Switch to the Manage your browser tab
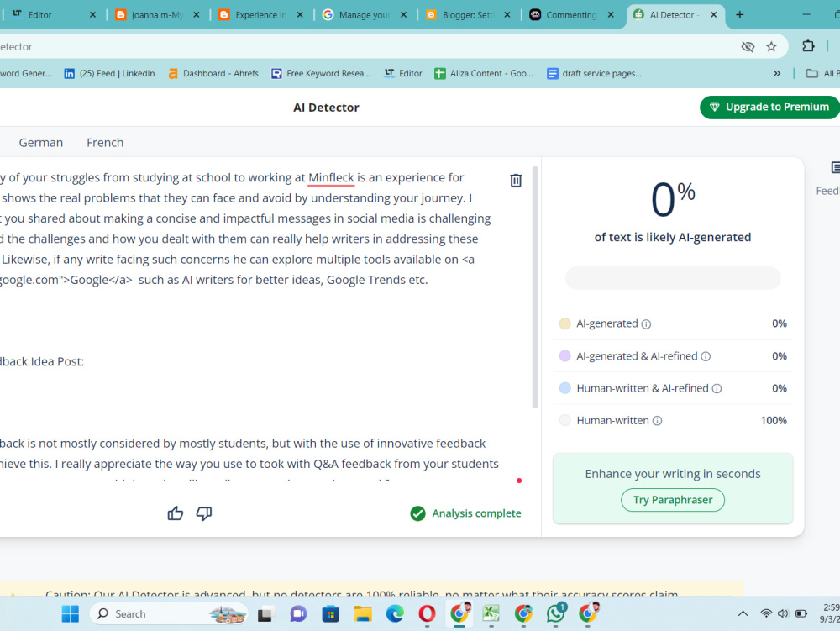This screenshot has height=631, width=840. click(x=363, y=15)
